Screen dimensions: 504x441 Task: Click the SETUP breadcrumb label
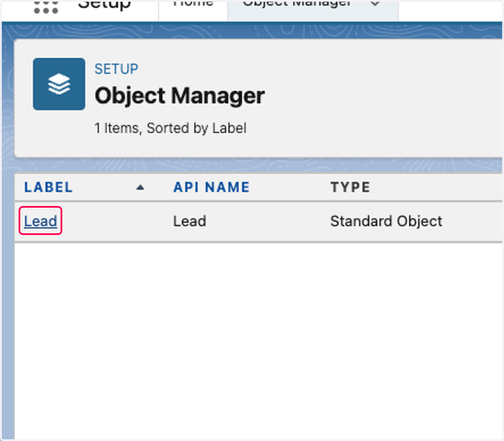coord(116,69)
